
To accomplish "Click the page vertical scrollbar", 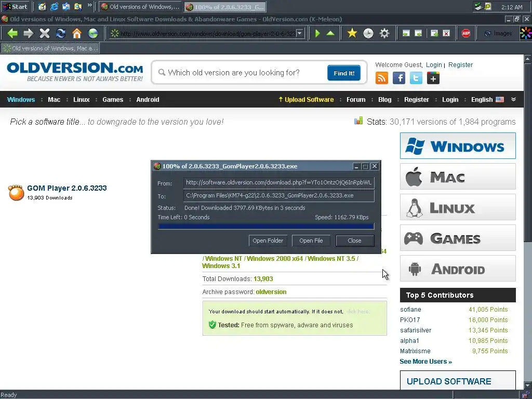I will click(x=528, y=221).
